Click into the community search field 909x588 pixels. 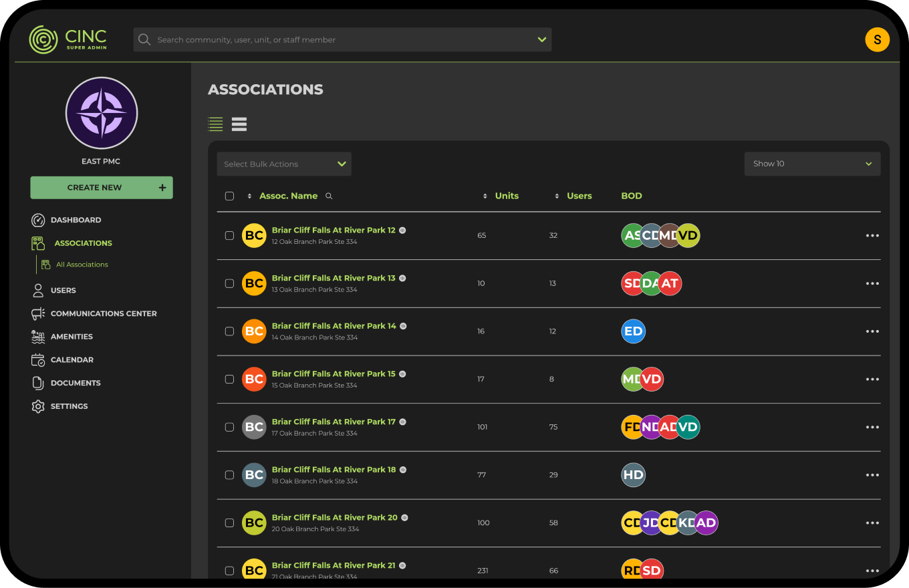[342, 39]
